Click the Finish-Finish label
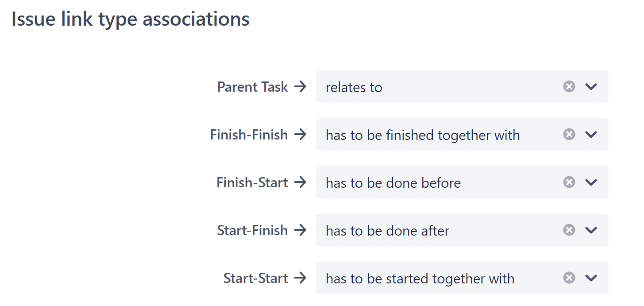The image size is (644, 306). 249,135
